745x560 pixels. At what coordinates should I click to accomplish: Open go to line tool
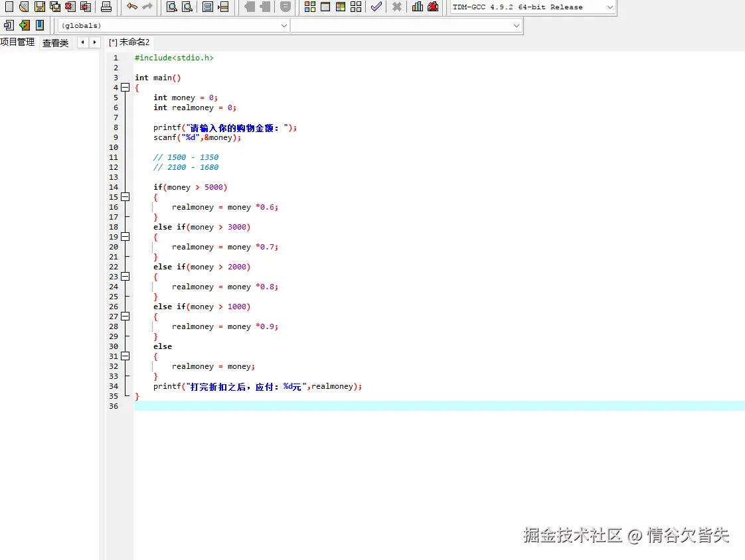[223, 7]
